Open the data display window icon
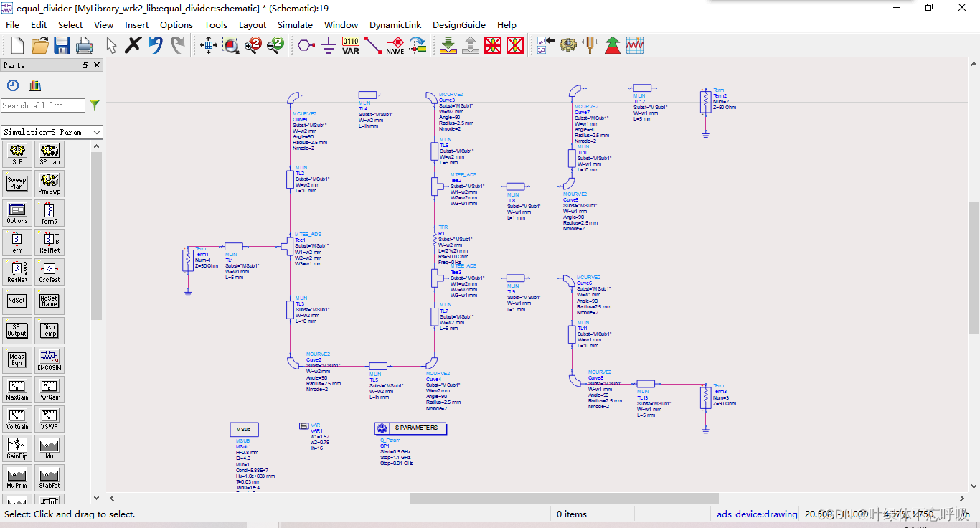The width and height of the screenshot is (980, 528). (x=635, y=46)
